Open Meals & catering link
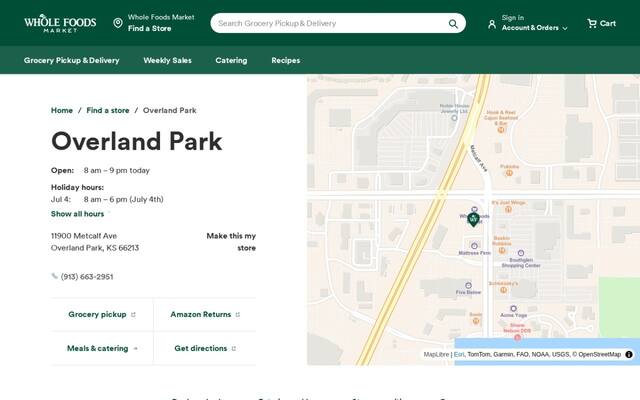Image resolution: width=640 pixels, height=400 pixels. [x=102, y=348]
